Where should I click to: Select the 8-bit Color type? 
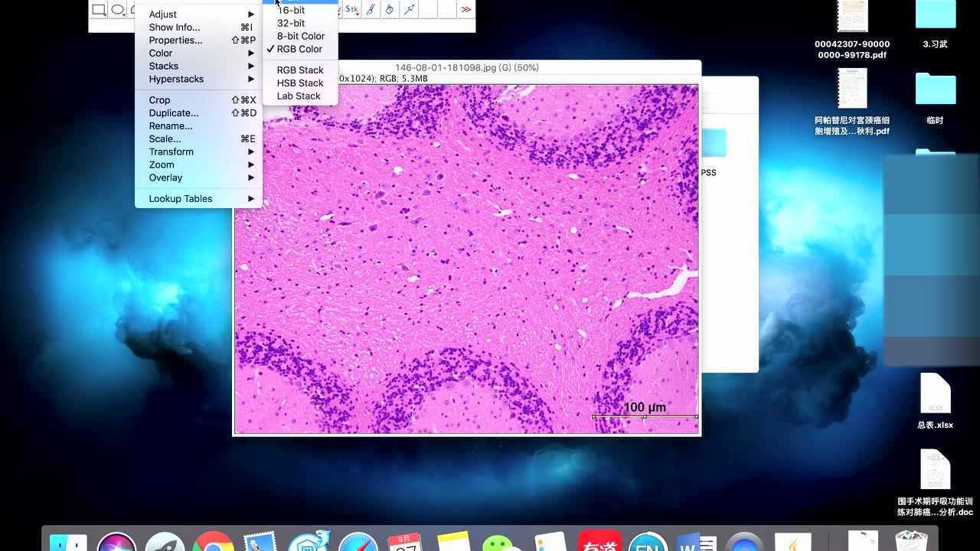[x=300, y=36]
